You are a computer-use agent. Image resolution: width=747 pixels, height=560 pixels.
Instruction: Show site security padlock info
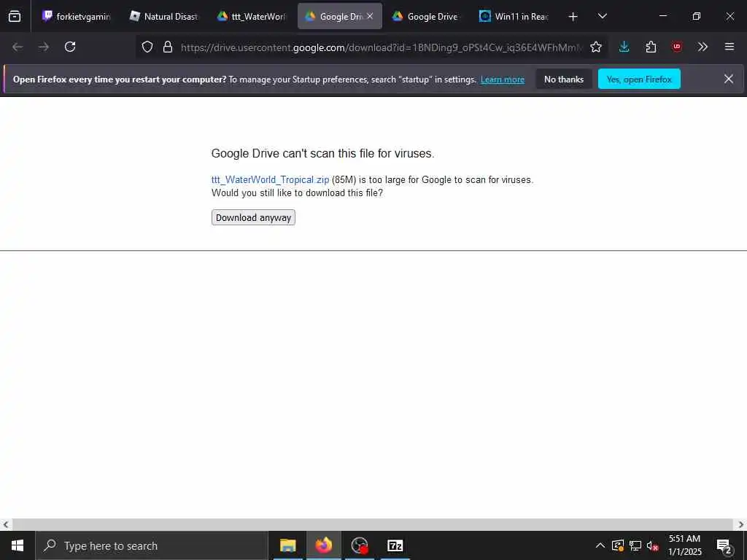pyautogui.click(x=168, y=47)
